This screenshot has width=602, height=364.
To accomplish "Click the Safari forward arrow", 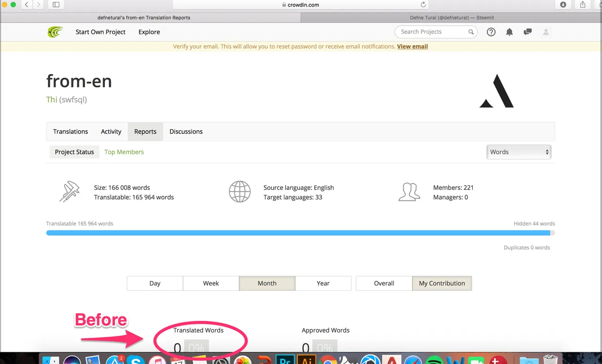I will (x=38, y=5).
